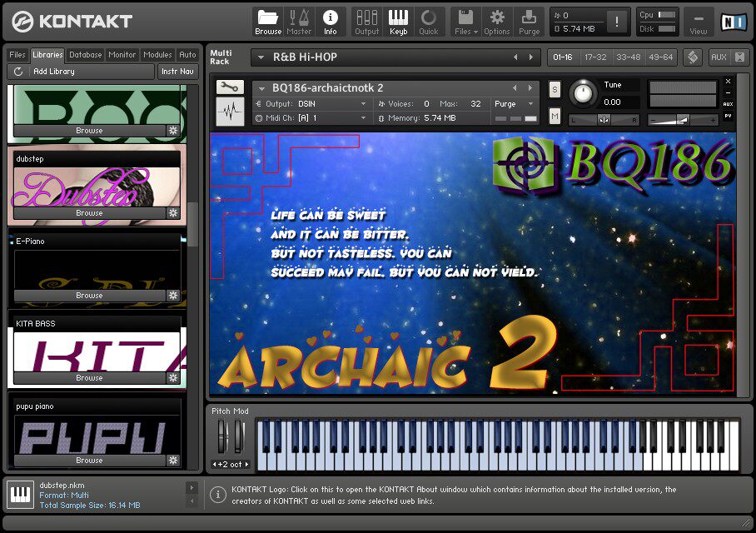Open KITA BASS library gear options

tap(172, 378)
